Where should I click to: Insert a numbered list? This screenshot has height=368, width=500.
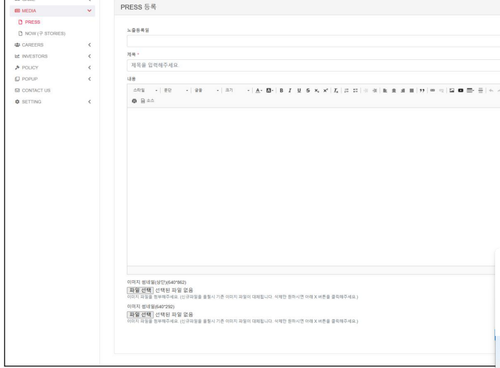pyautogui.click(x=346, y=90)
